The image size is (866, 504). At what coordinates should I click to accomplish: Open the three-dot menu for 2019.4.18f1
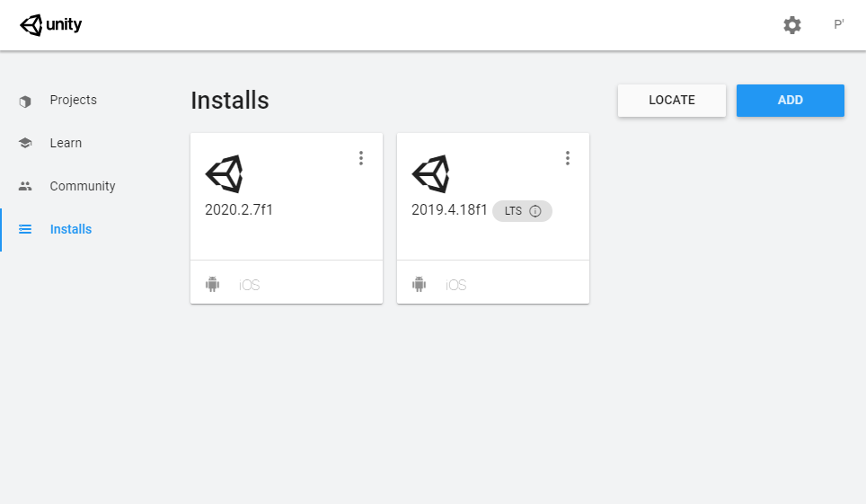point(568,158)
